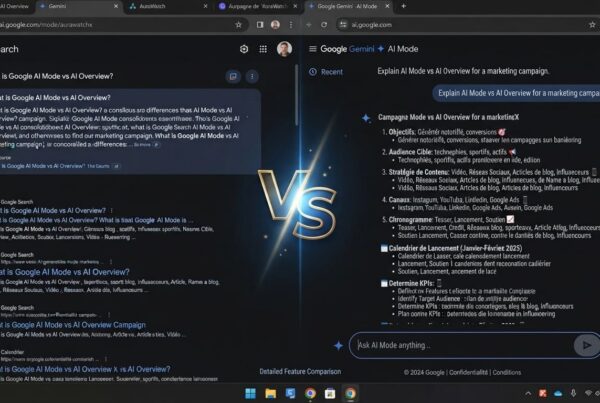The height and width of the screenshot is (403, 600).
Task: Click the Explain AI Mode user message bubble
Action: point(516,93)
